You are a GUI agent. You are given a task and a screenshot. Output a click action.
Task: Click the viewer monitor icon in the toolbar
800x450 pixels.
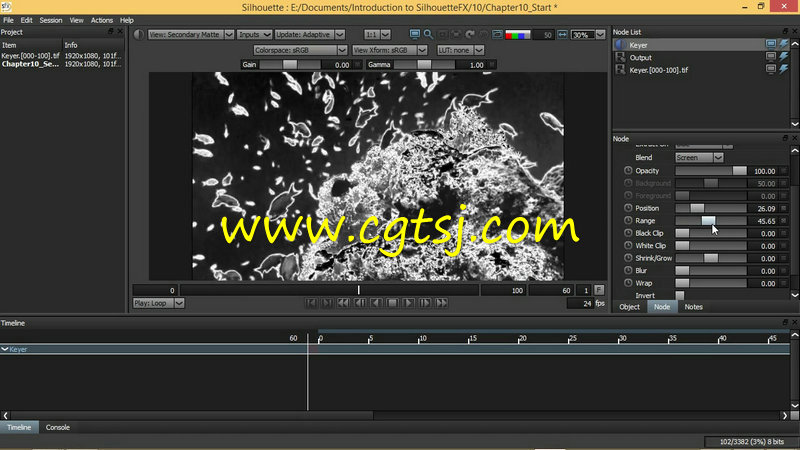coord(415,34)
